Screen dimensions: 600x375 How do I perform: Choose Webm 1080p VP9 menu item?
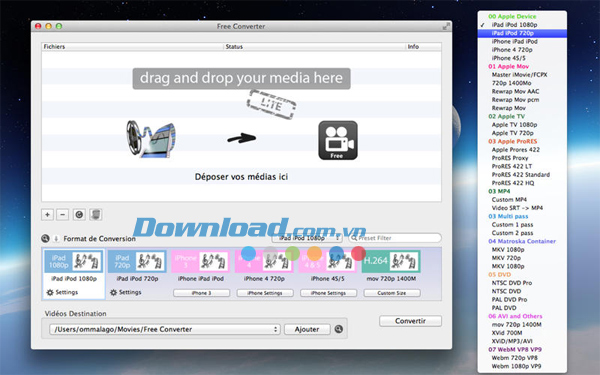pyautogui.click(x=522, y=367)
